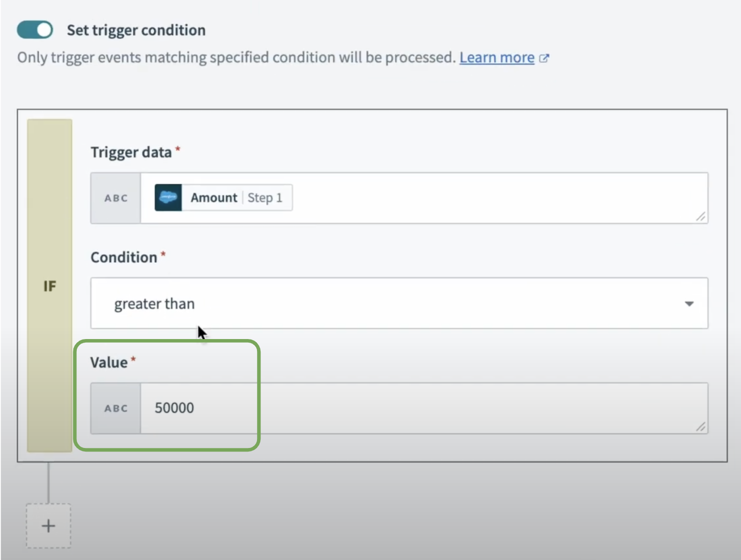Click the plus button to add a step
741x560 pixels.
(x=48, y=525)
